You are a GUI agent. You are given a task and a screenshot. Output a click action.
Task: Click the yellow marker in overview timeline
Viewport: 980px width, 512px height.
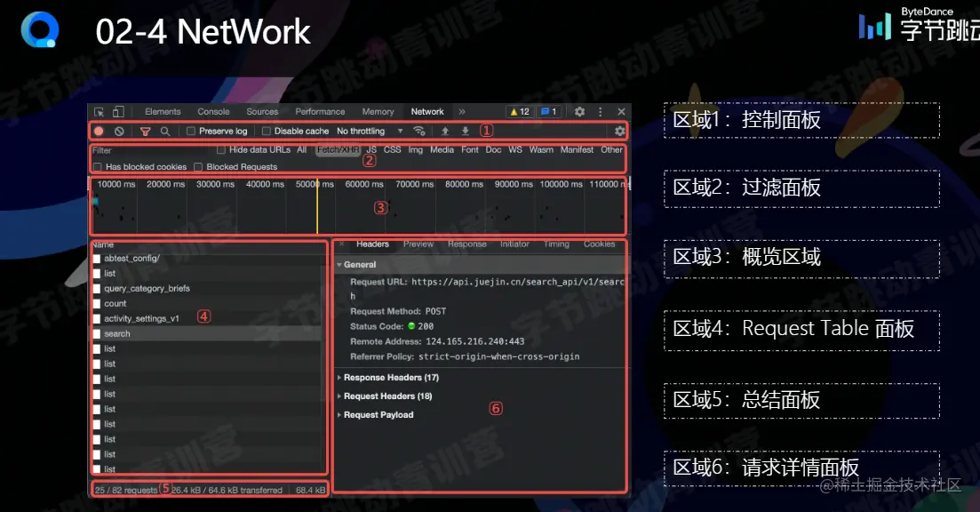pos(317,206)
